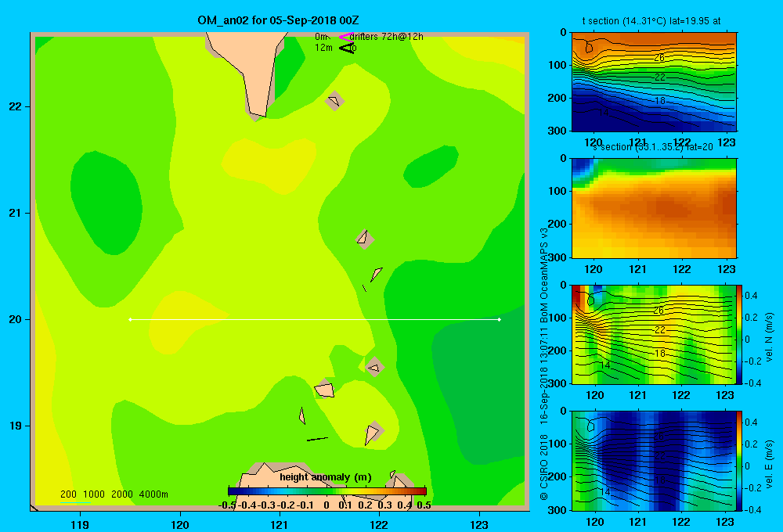Click the '200' depth contour legend entry

pos(68,494)
